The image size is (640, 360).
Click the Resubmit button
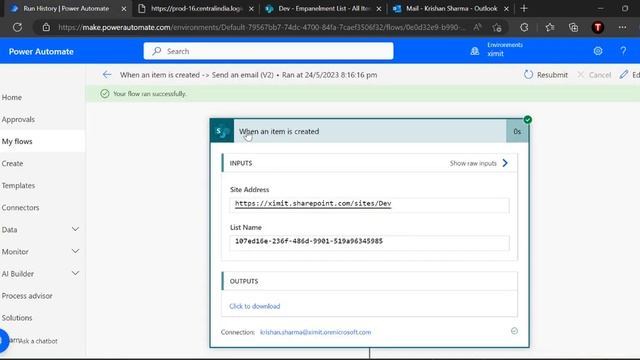pyautogui.click(x=546, y=75)
